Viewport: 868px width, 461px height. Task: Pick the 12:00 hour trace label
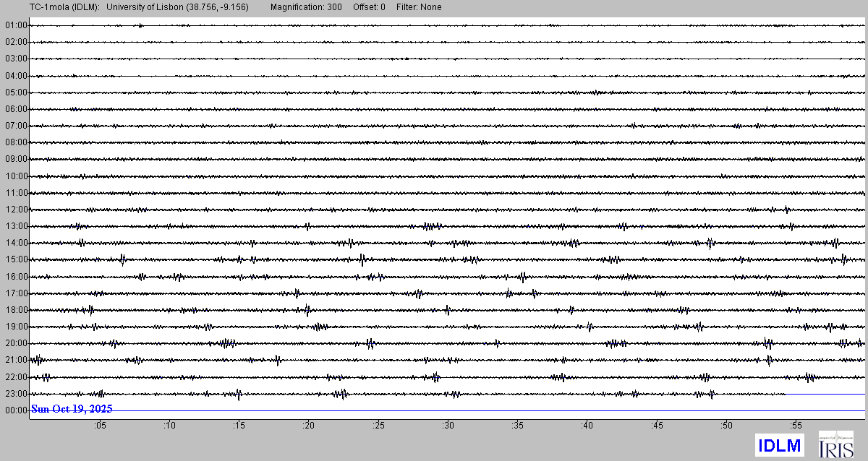click(16, 210)
